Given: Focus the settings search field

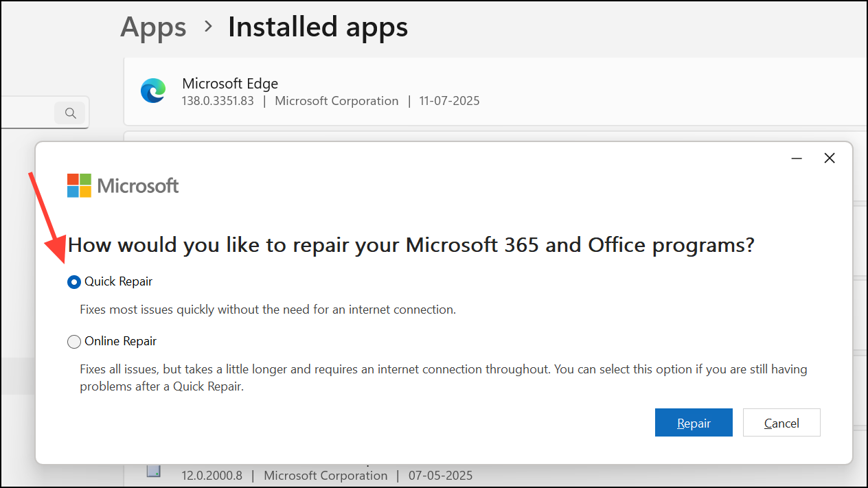Looking at the screenshot, I should (x=27, y=113).
